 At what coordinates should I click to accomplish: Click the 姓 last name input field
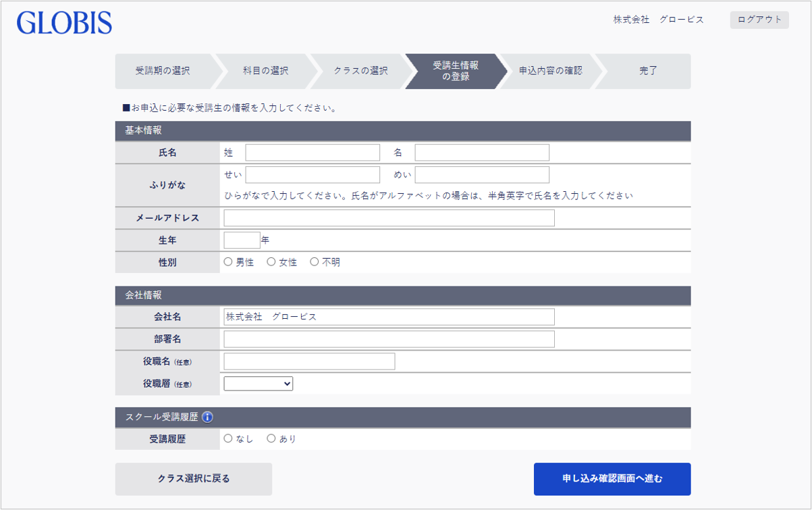(x=312, y=152)
